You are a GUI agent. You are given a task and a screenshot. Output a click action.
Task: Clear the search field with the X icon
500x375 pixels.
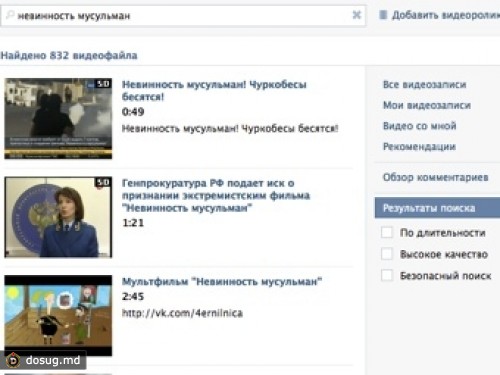coord(357,15)
